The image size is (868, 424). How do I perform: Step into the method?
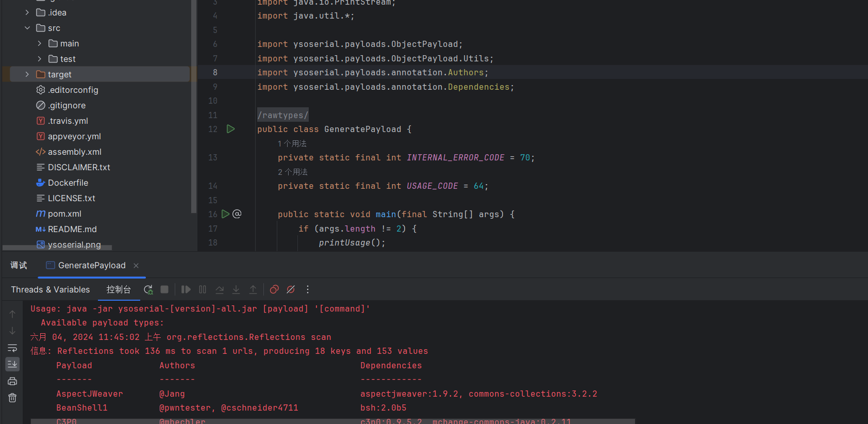click(236, 289)
